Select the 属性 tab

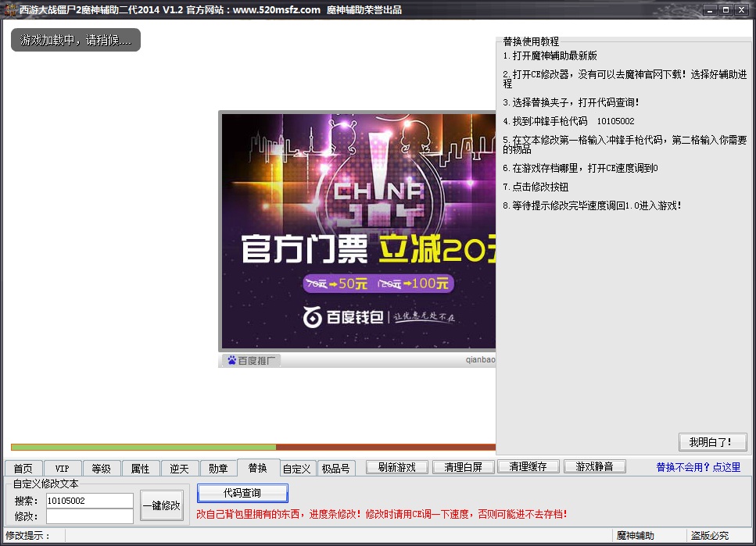coord(140,469)
